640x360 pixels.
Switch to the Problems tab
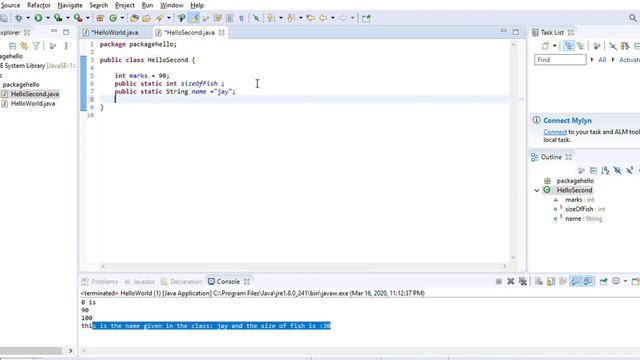click(x=100, y=282)
